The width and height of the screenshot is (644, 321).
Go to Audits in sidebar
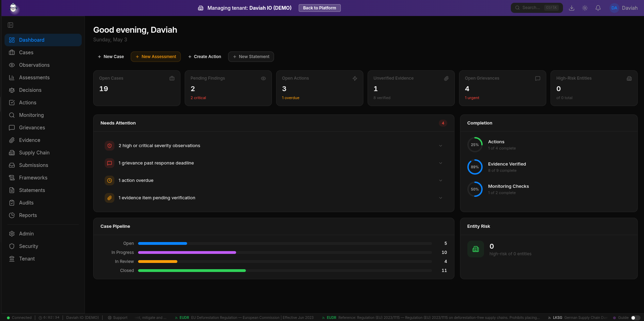pos(43,203)
